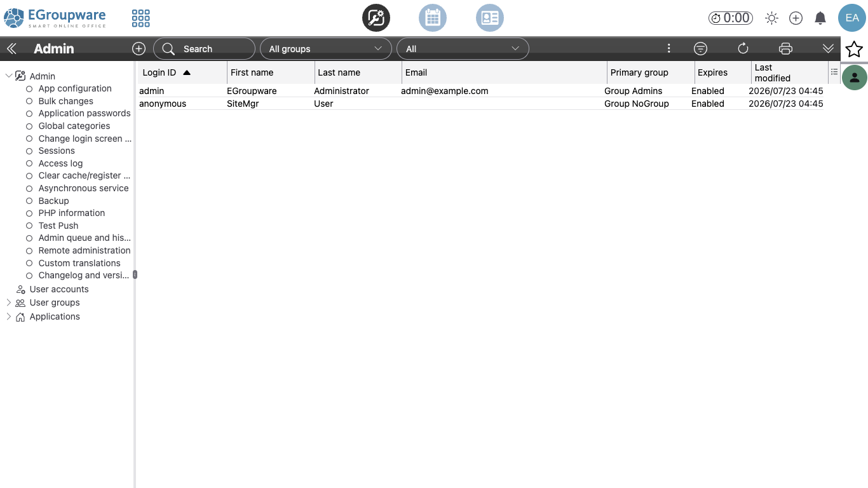Image resolution: width=868 pixels, height=488 pixels.
Task: Open Access log
Action: [60, 163]
